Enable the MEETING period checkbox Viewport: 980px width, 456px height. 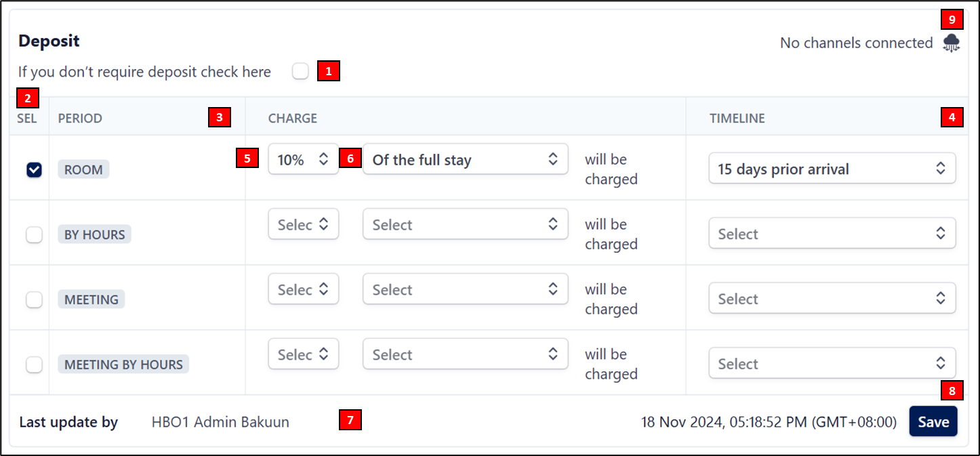point(34,299)
